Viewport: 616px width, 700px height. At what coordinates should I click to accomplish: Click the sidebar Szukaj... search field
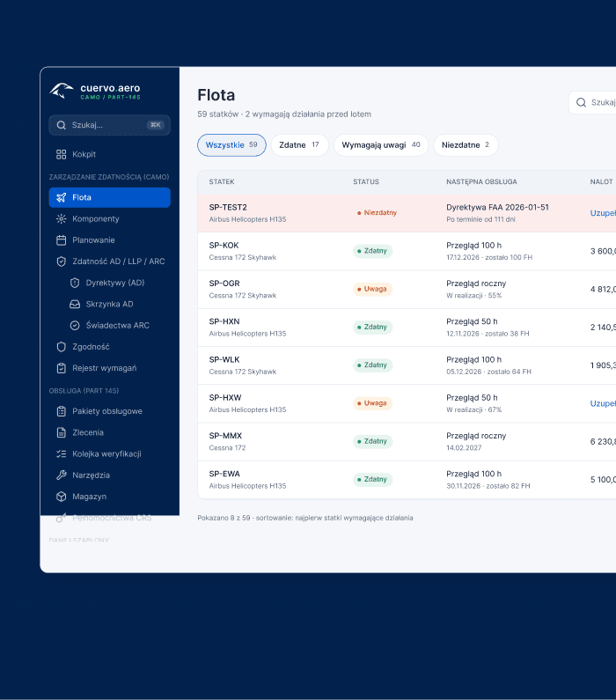pos(110,125)
